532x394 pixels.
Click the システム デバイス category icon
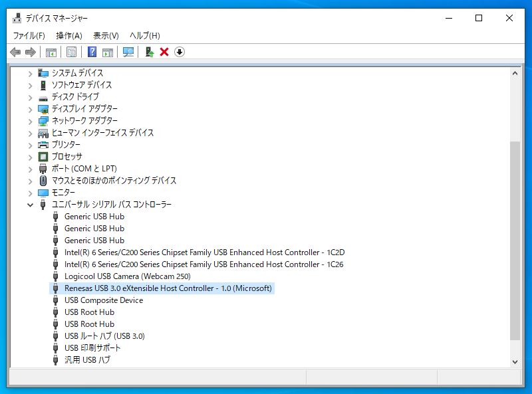pos(43,73)
